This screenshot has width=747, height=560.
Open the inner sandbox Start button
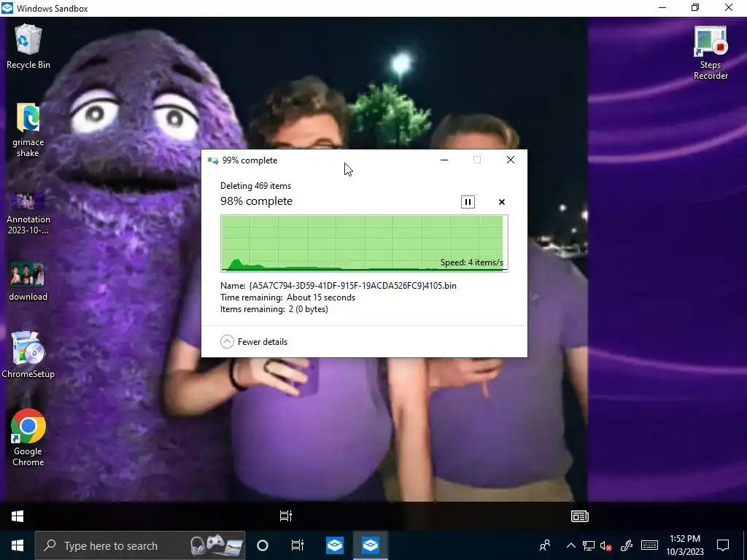(18, 516)
